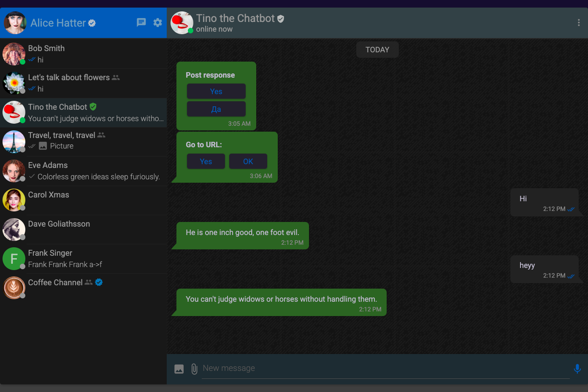Open new chat from message icon
Screen dimensions: 588x392
[141, 22]
